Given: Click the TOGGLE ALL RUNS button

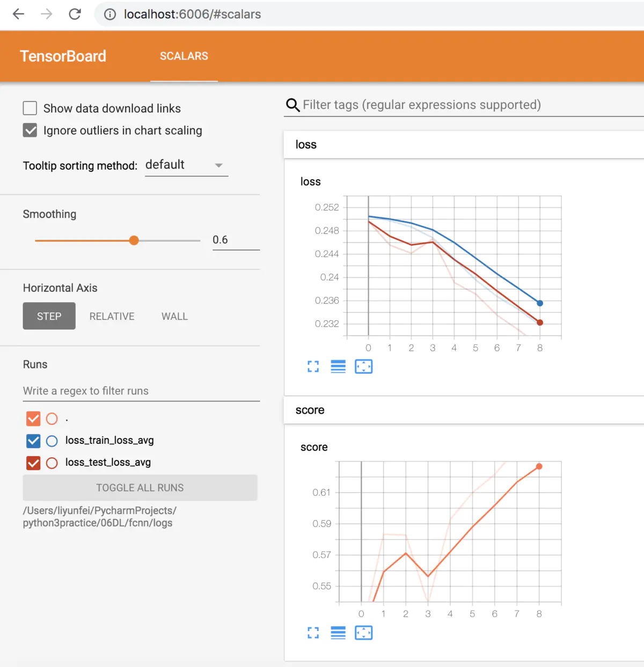Looking at the screenshot, I should (140, 488).
